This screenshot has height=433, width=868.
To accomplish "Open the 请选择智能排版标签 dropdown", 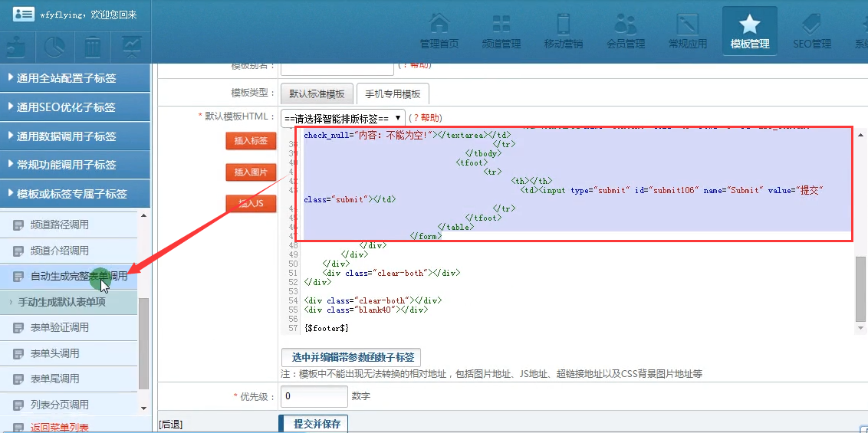I will 343,118.
